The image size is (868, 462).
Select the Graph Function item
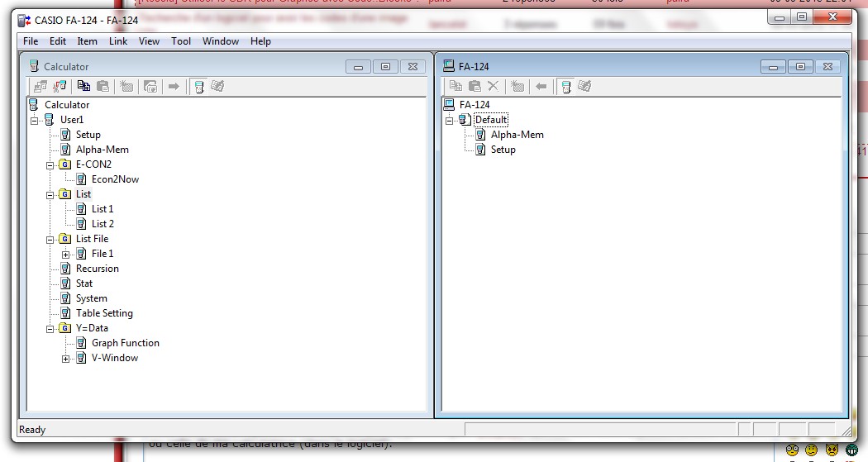click(x=126, y=343)
